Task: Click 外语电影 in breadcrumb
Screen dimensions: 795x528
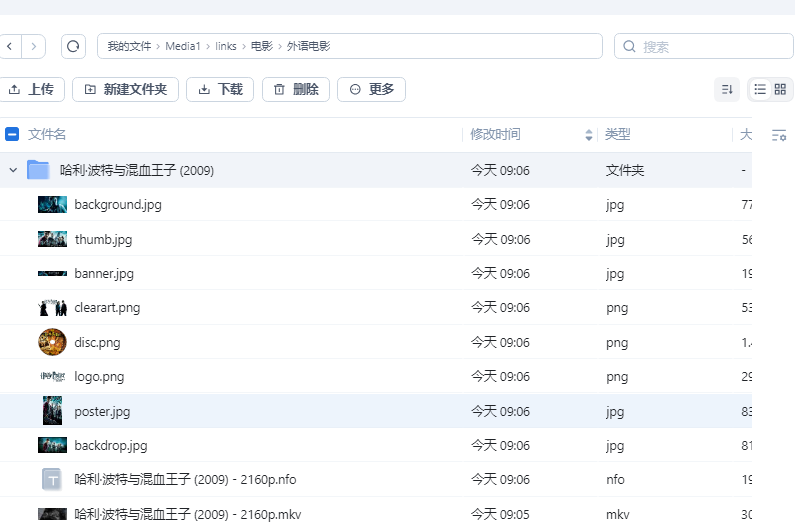Action: tap(308, 46)
